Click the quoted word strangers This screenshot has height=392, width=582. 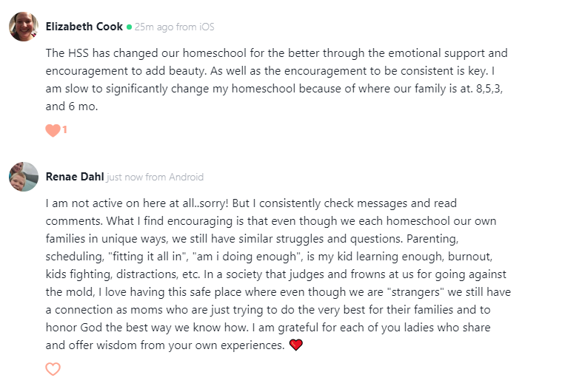(x=415, y=292)
